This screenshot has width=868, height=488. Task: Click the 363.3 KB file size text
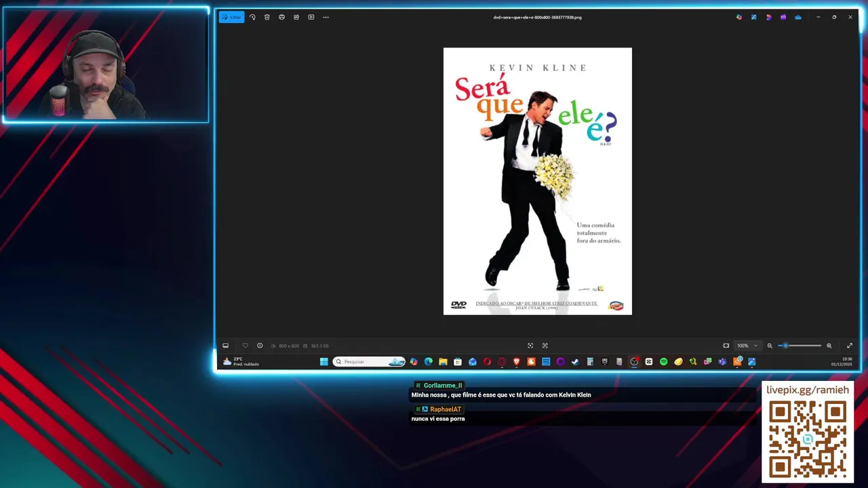coord(319,346)
